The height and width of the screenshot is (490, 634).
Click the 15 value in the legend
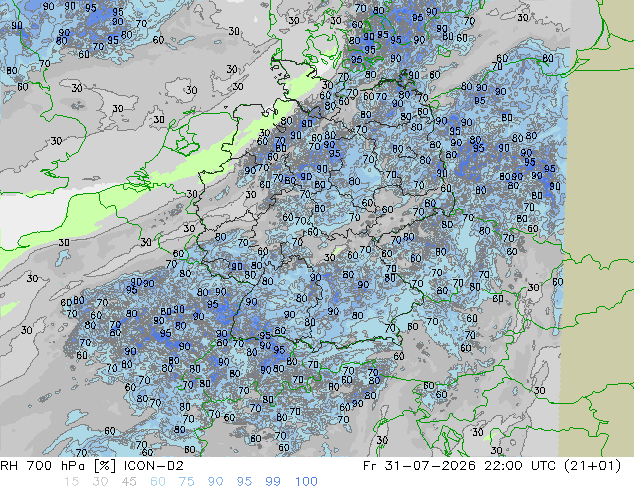[x=71, y=482]
